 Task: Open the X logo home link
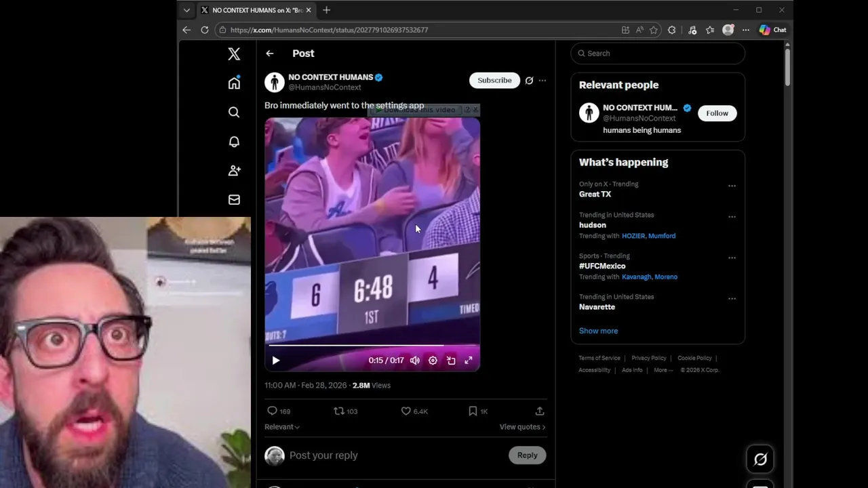pyautogui.click(x=234, y=54)
